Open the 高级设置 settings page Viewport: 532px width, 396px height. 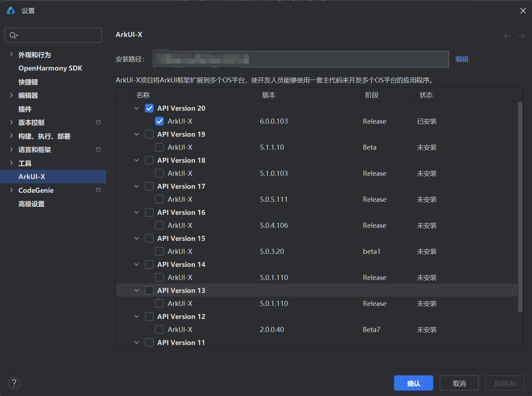[x=31, y=204]
